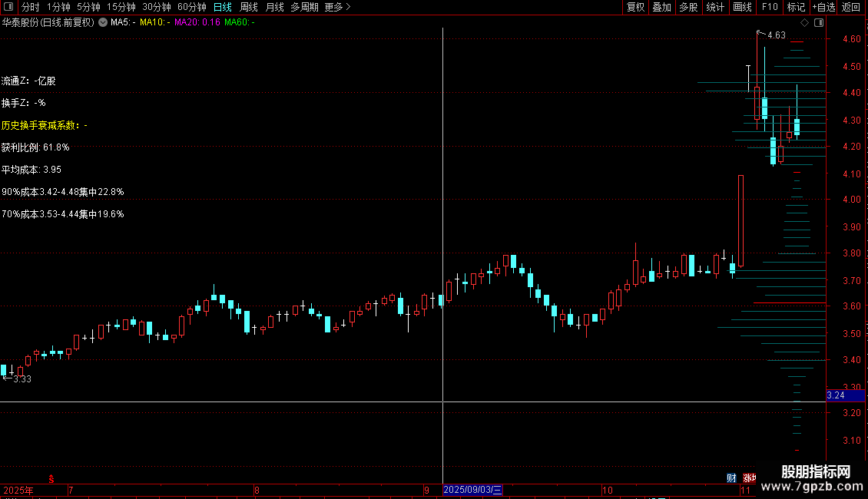Click the 平均成本: 3.95 value
The height and width of the screenshot is (499, 868).
[31, 170]
